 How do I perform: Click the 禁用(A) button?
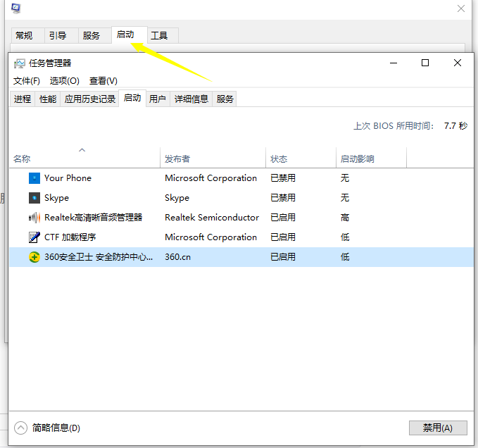[x=438, y=428]
